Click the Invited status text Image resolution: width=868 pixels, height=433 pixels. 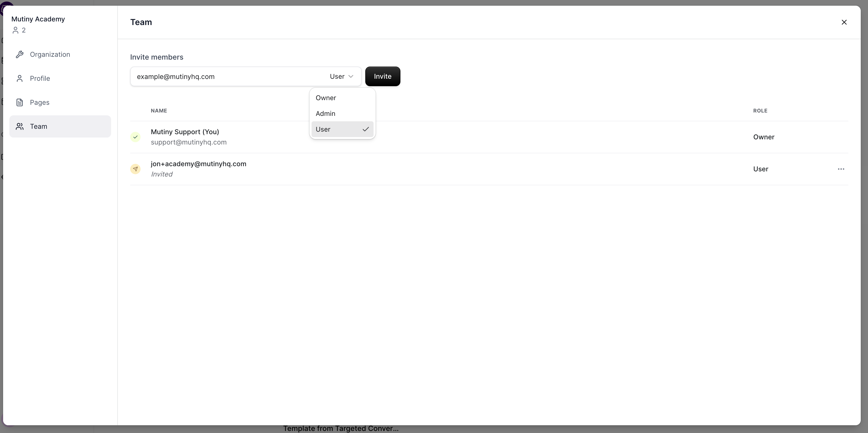click(162, 174)
